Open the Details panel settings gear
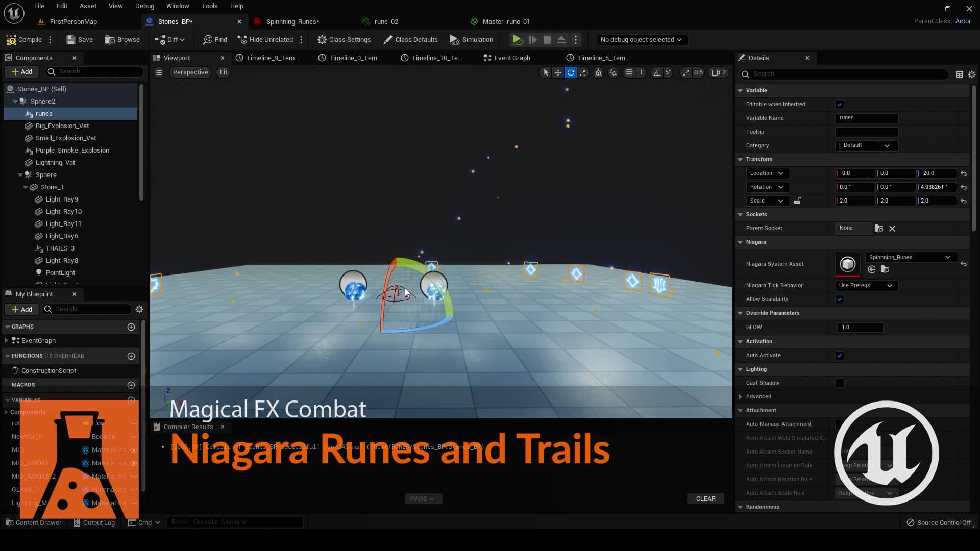This screenshot has width=980, height=551. pos(972,74)
